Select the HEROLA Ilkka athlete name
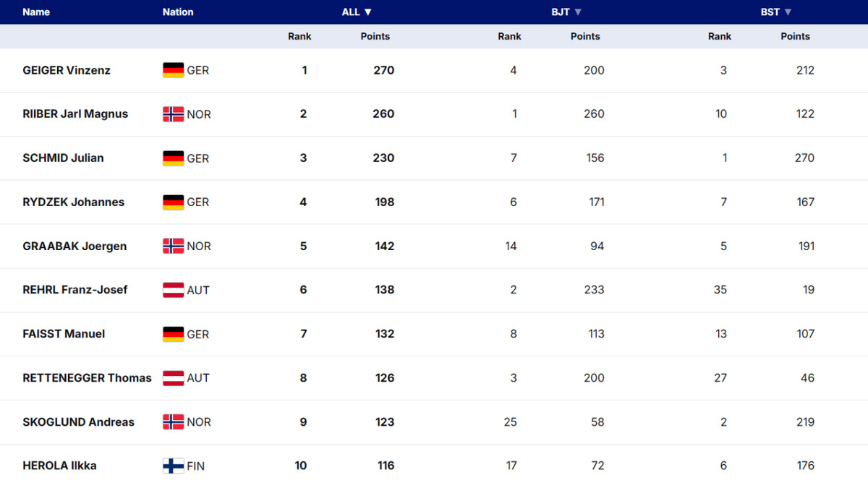Image resolution: width=868 pixels, height=488 pixels. [x=59, y=466]
